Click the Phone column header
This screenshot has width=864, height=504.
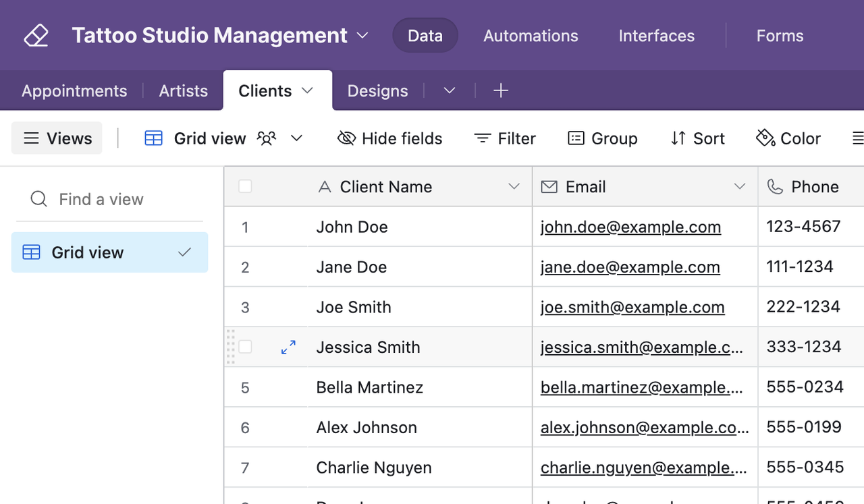tap(811, 187)
